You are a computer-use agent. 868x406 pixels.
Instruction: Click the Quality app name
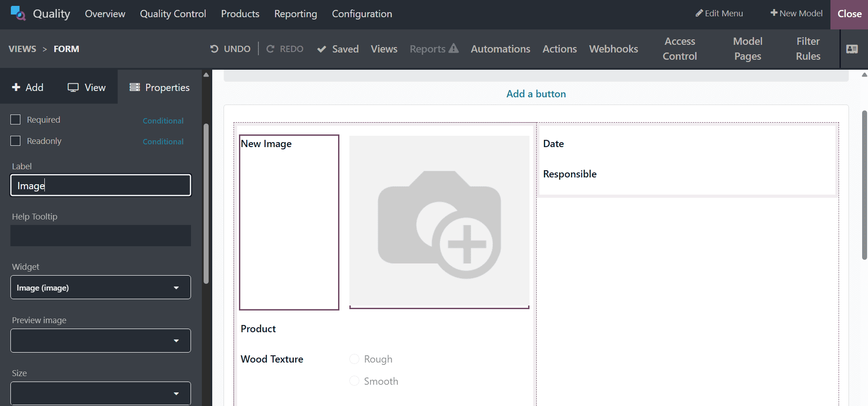52,14
